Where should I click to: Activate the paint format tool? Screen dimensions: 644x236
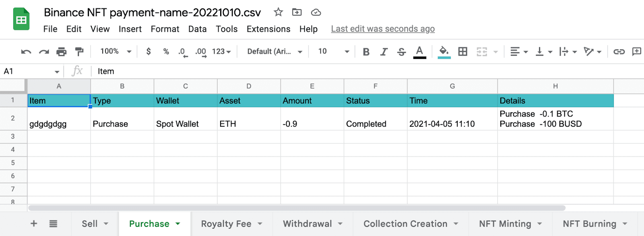[x=79, y=52]
